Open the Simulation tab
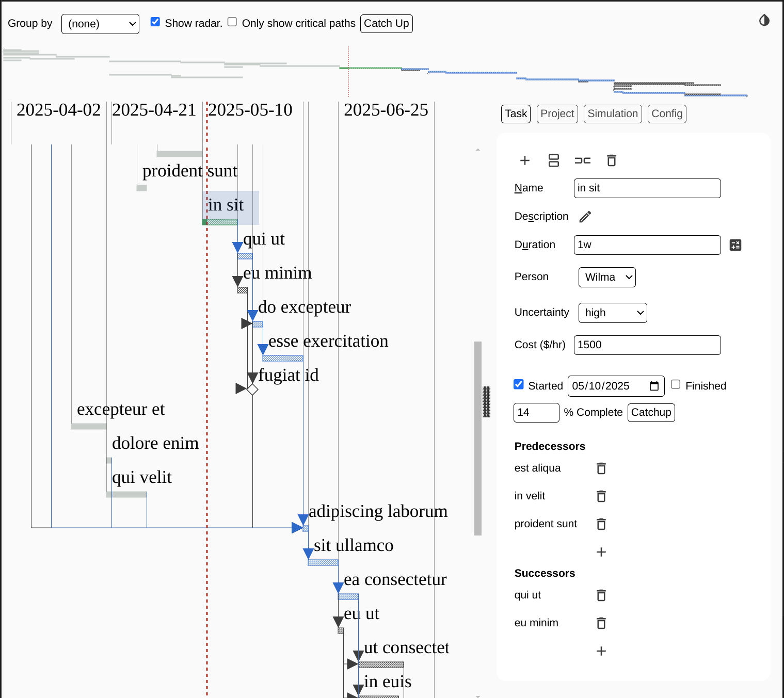 pos(613,113)
